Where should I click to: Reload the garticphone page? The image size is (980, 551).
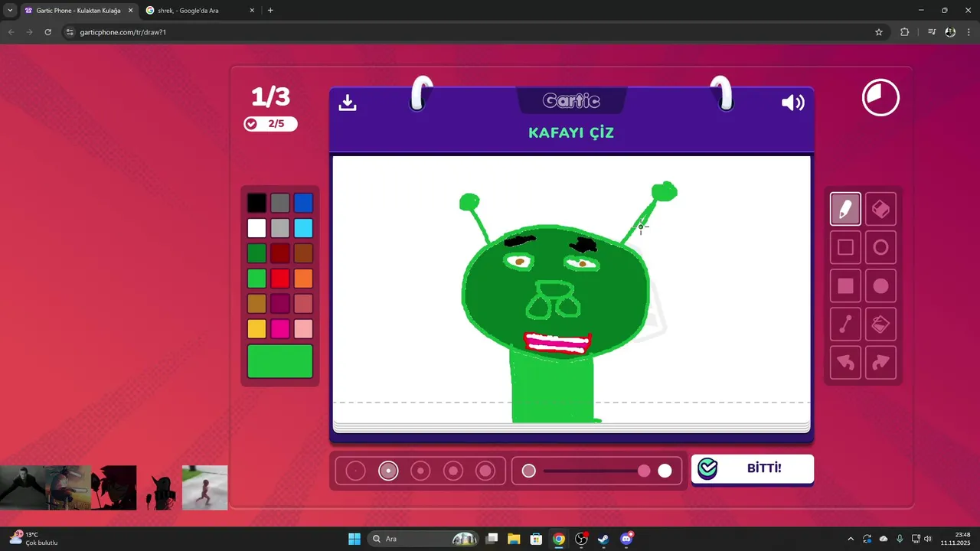tap(47, 32)
